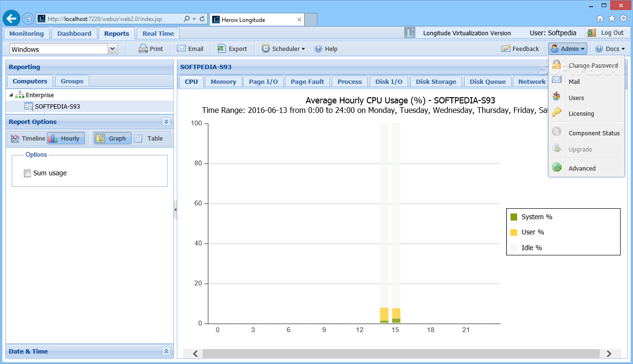This screenshot has height=364, width=633.
Task: Click User % legend color swatch
Action: point(514,232)
